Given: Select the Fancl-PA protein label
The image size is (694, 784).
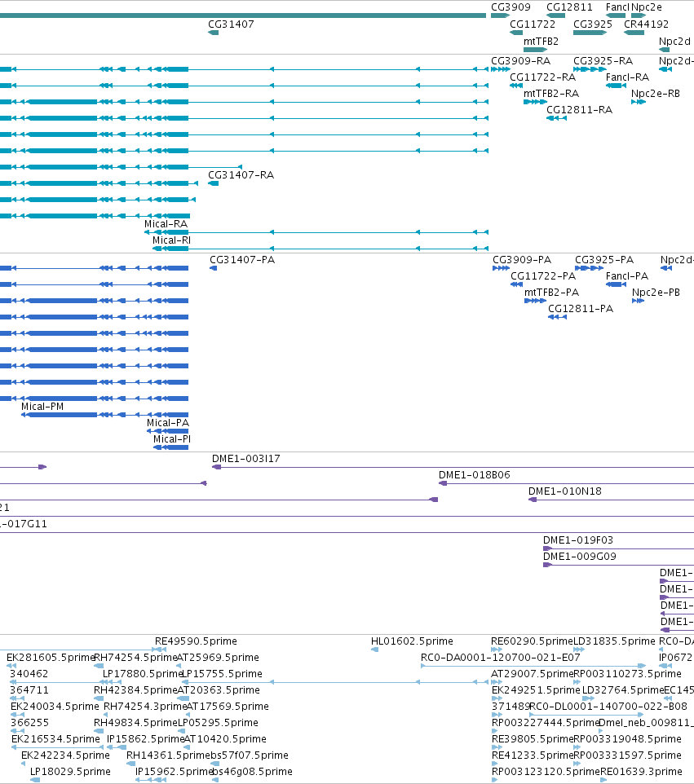Looking at the screenshot, I should tap(627, 276).
